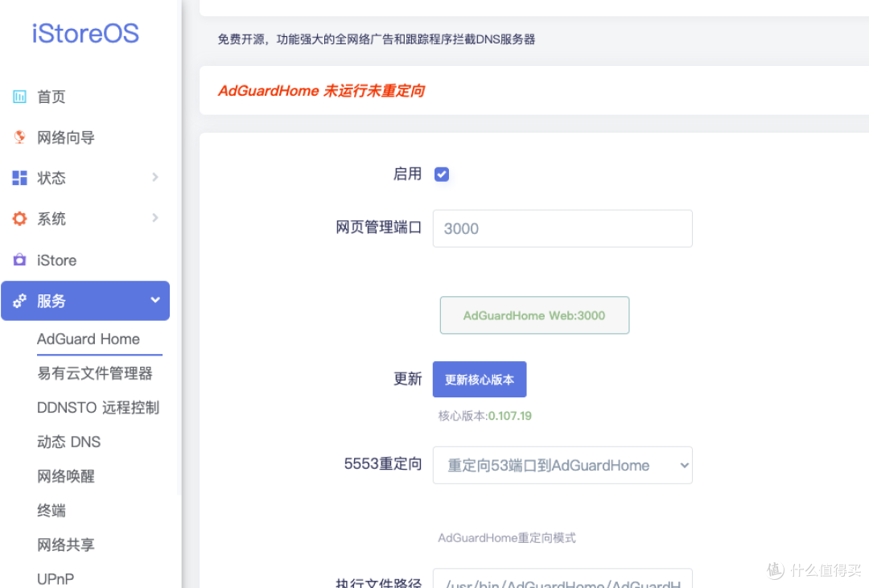Click the iStore shopping bag icon

(19, 259)
